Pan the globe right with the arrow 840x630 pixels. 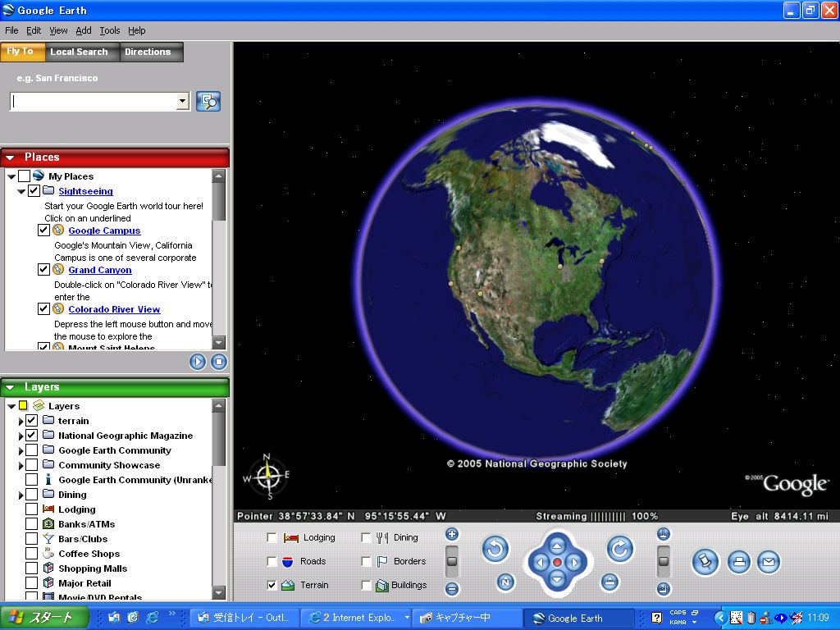click(574, 563)
